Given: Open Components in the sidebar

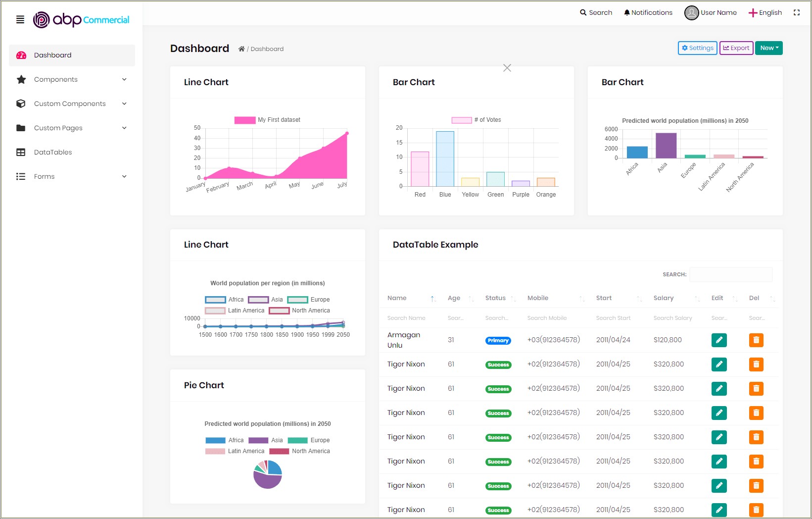Looking at the screenshot, I should click(72, 80).
